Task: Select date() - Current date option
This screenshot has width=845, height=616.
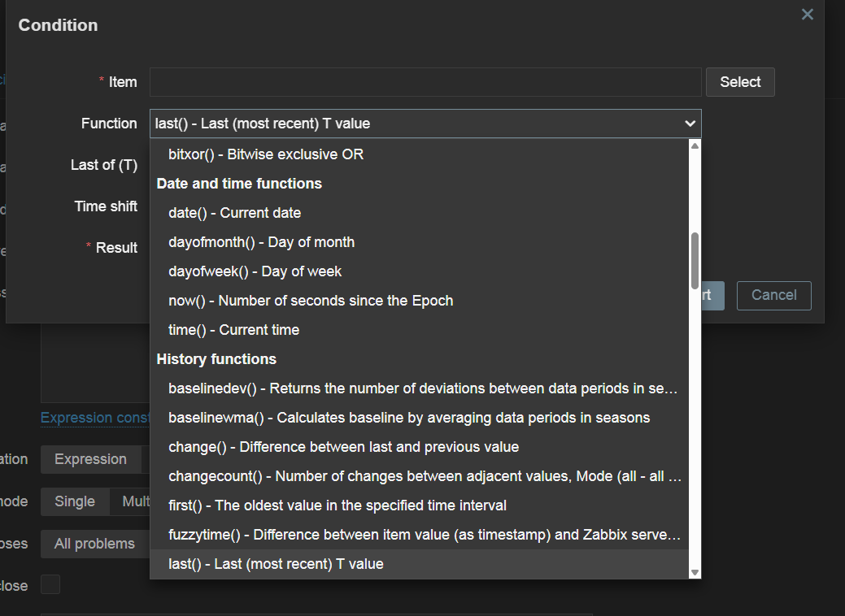Action: pos(420,213)
